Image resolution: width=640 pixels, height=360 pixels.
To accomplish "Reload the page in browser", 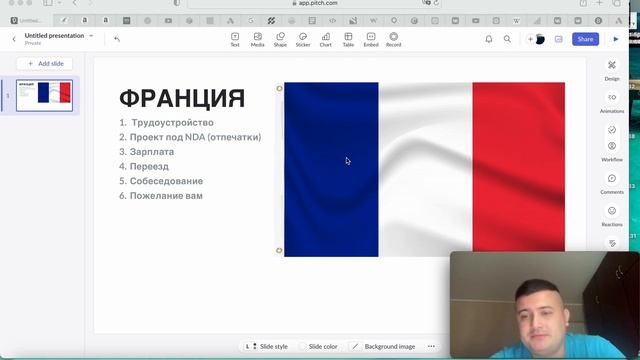I will (x=436, y=3).
